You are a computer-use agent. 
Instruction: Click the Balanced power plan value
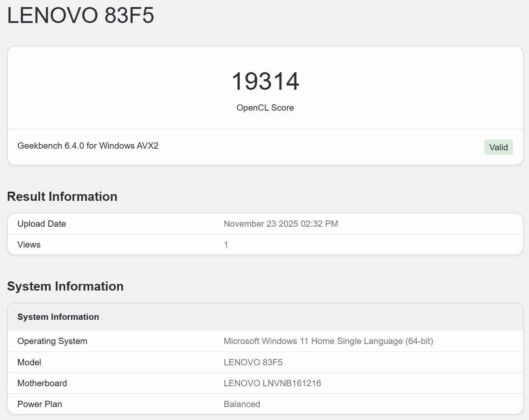click(241, 404)
